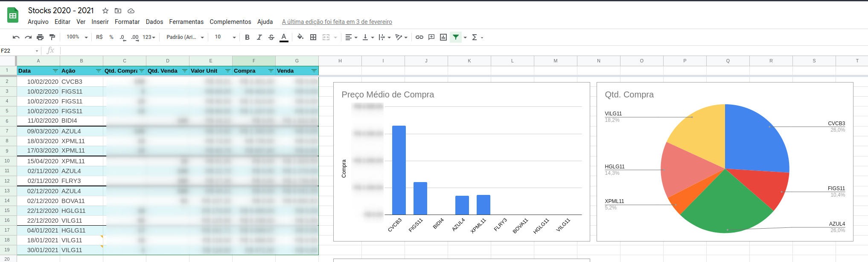Decrease decimal places icon
The height and width of the screenshot is (262, 868).
tap(122, 37)
